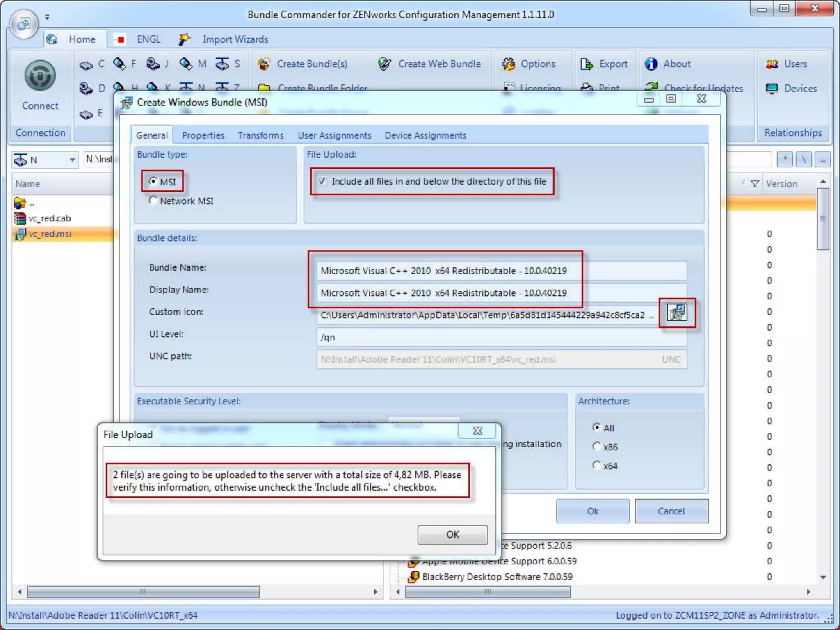Screen dimensions: 840x630
Task: Click Cancel in Create Windows Bundle
Action: [x=671, y=511]
